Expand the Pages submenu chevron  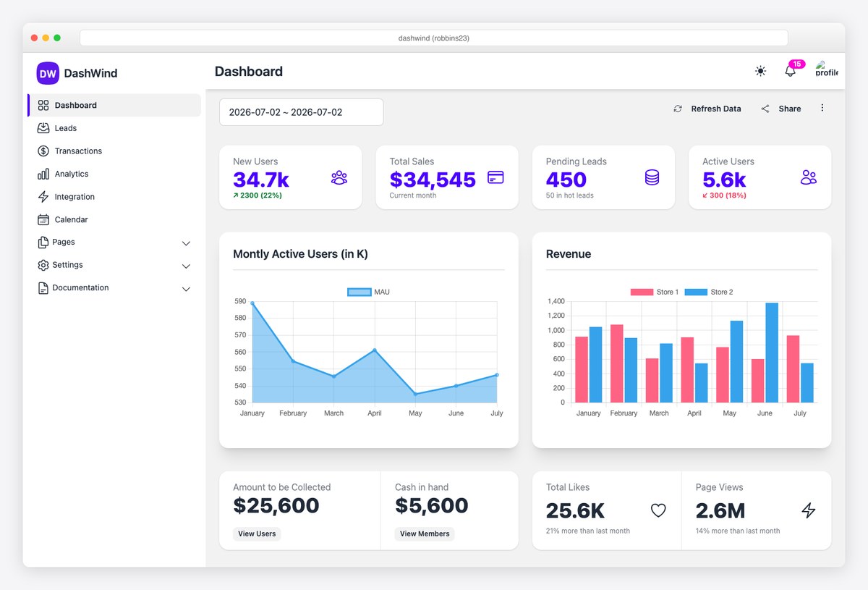[x=186, y=243]
